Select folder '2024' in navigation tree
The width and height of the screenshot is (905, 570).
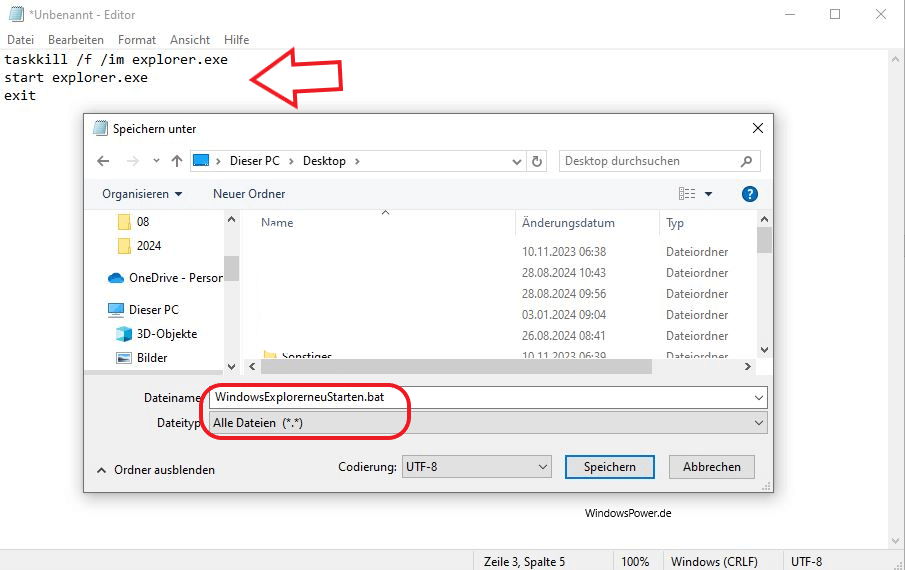[x=149, y=246]
